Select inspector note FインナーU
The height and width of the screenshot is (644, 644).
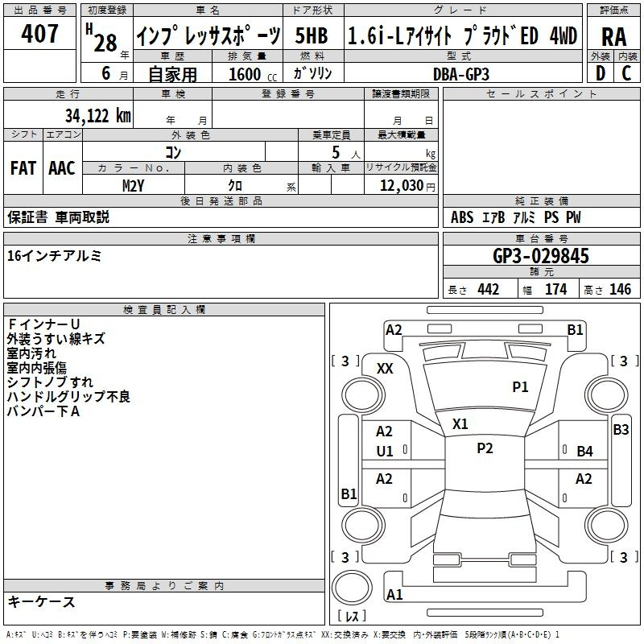tap(43, 324)
